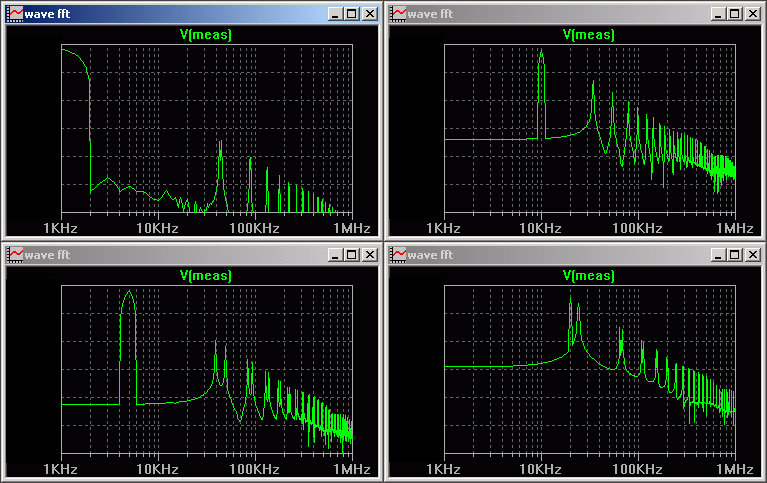Click the 10KHz axis label in bottom-right plot
The width and height of the screenshot is (767, 483).
click(540, 469)
